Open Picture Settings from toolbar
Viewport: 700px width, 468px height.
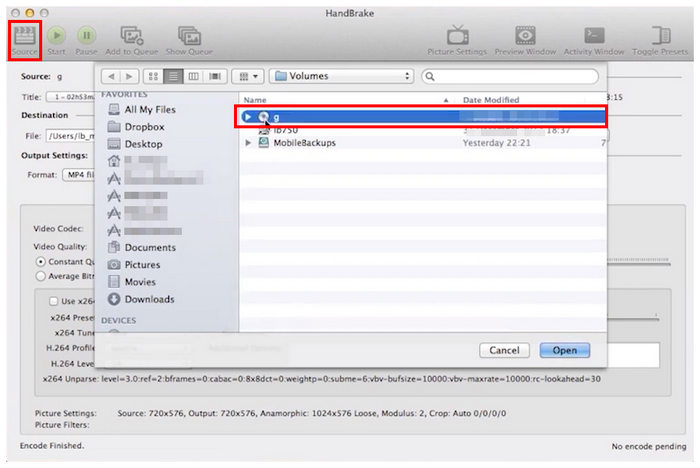[457, 39]
